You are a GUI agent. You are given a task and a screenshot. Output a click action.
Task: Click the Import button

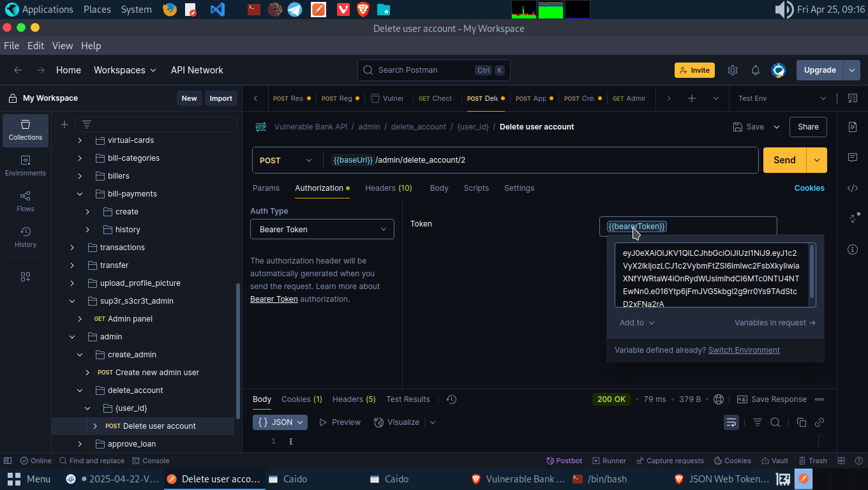click(221, 98)
